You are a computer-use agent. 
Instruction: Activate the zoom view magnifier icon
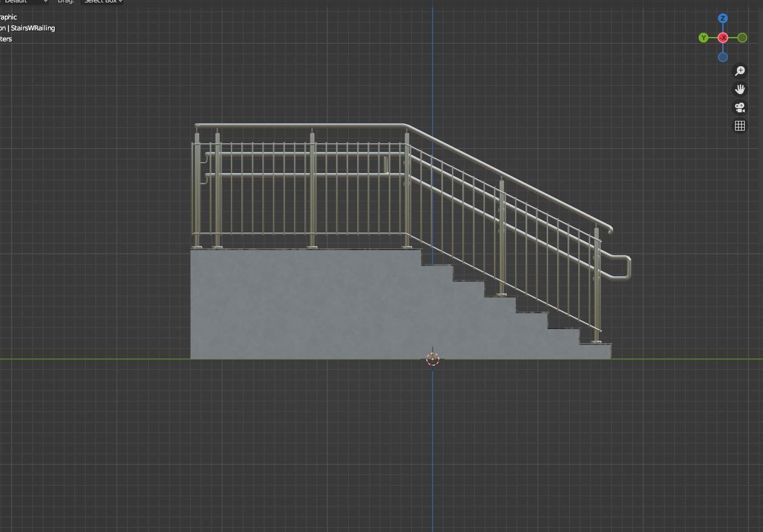point(740,71)
